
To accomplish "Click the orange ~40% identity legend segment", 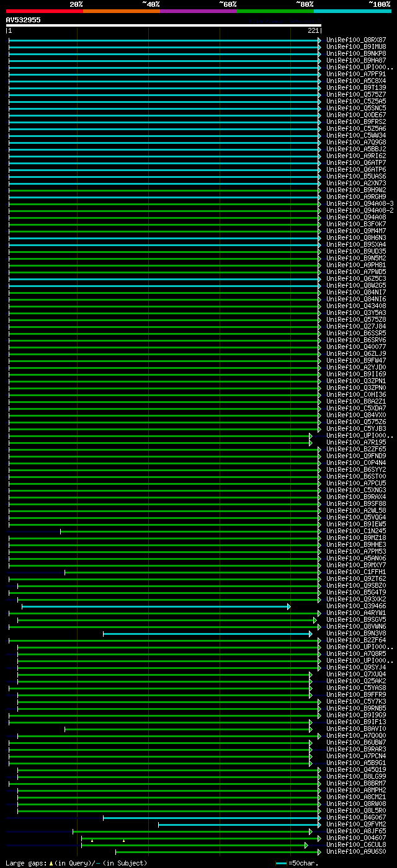I will coord(121,11).
